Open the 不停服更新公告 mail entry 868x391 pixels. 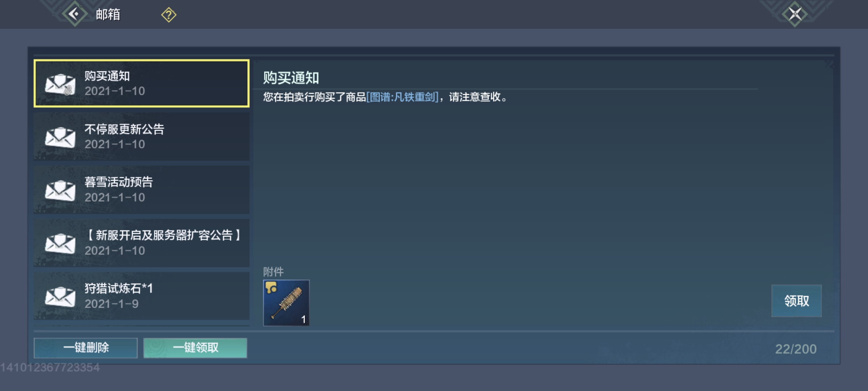pos(141,136)
